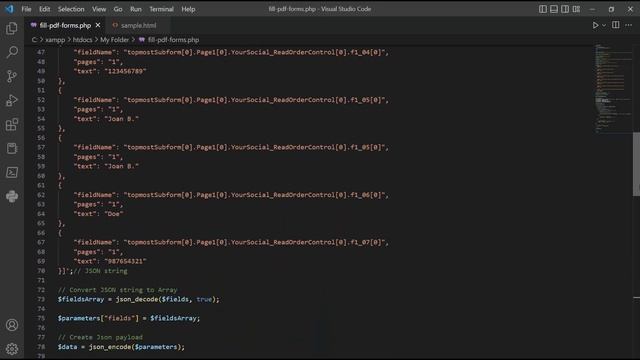Open the Explorer view in the activity bar
The image size is (640, 360).
pos(12,28)
